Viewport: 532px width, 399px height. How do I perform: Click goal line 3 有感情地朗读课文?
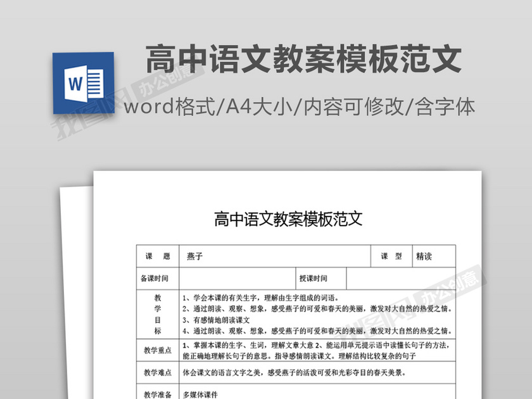coord(217,320)
